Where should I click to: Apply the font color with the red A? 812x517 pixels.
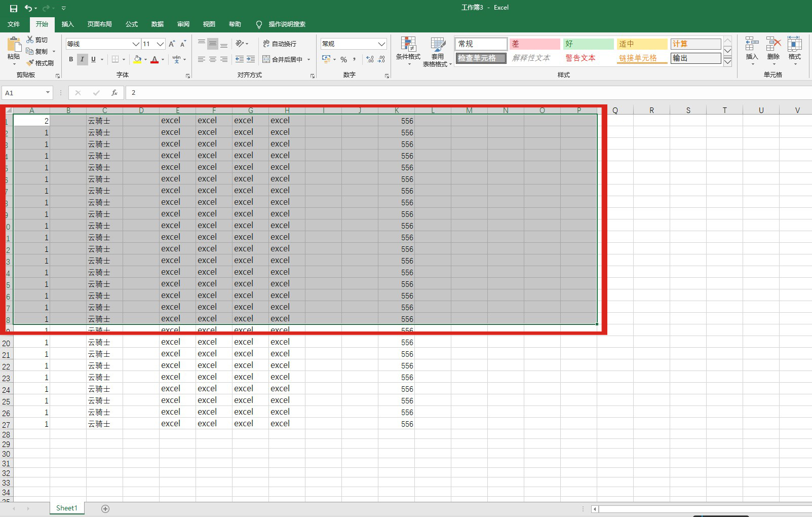(154, 59)
